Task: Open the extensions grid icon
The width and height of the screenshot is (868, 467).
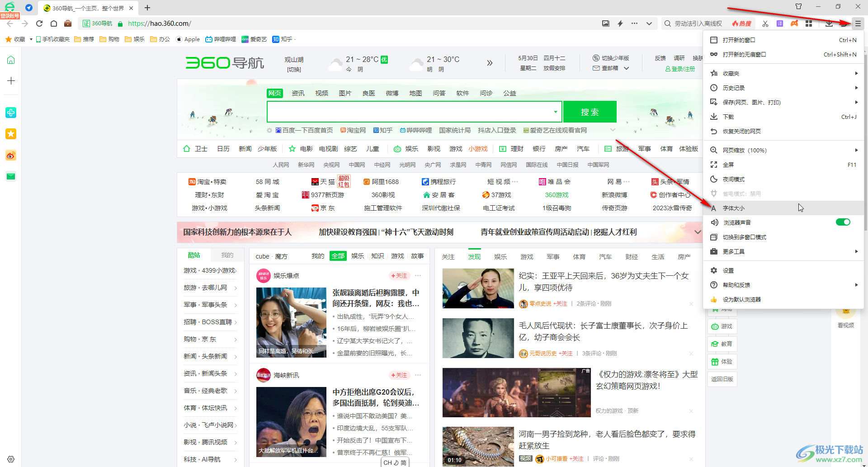Action: pyautogui.click(x=809, y=24)
